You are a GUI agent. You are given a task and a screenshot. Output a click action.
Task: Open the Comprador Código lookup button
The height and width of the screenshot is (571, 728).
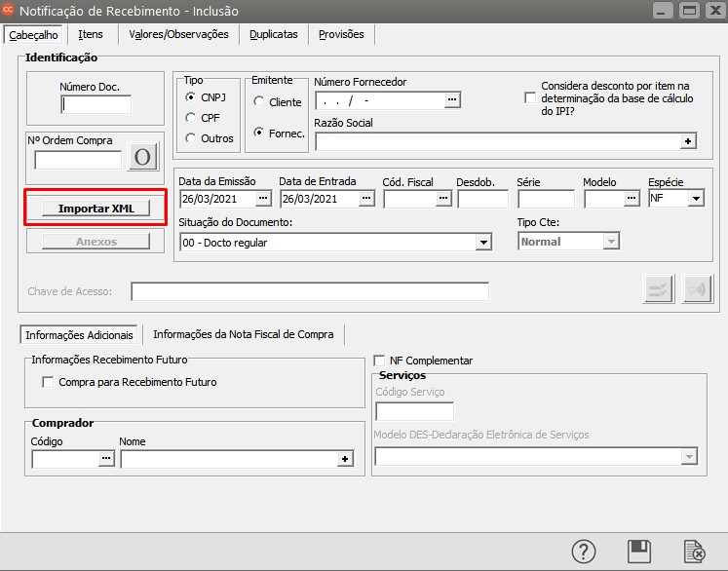pos(106,459)
